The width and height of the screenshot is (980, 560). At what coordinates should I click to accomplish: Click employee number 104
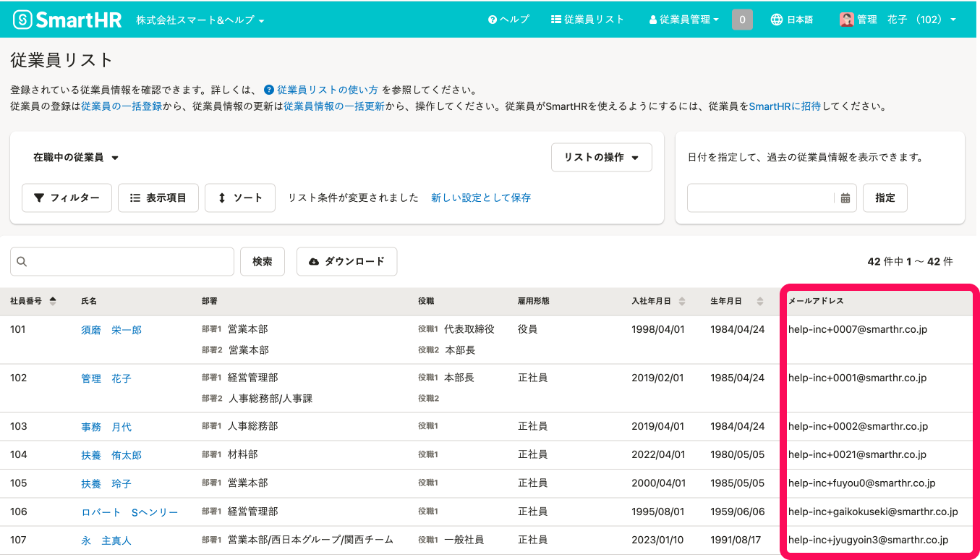click(18, 454)
